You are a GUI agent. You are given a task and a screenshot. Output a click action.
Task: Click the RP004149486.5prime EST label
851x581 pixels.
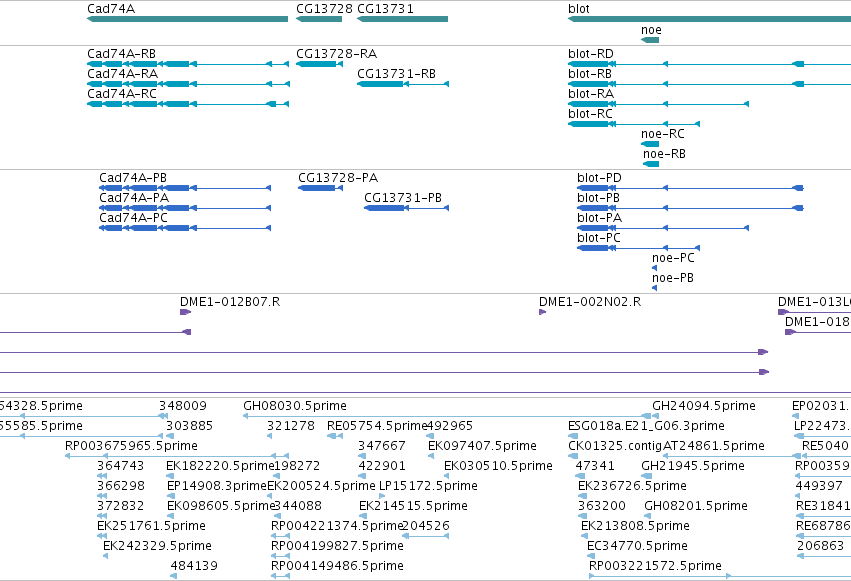tap(337, 567)
